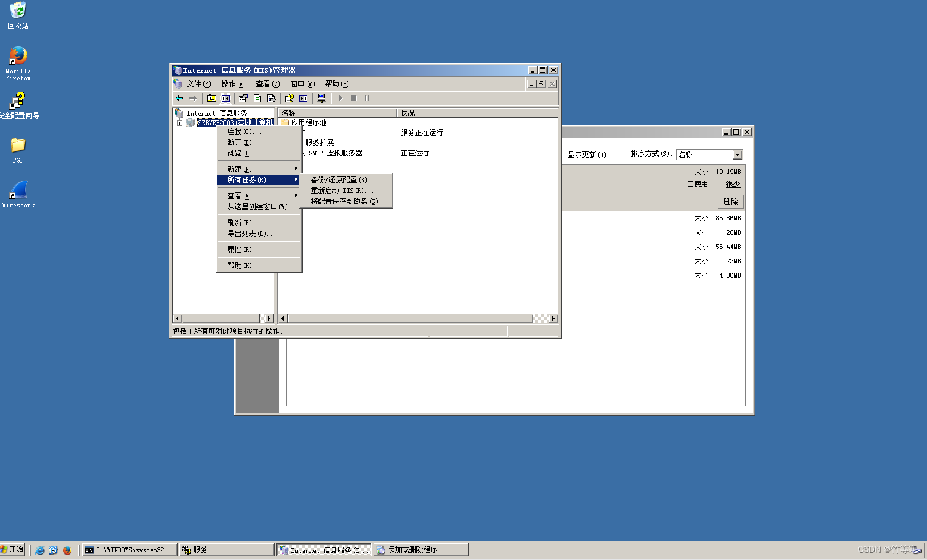Click the Start 开始 button
This screenshot has width=927, height=560.
(x=13, y=549)
